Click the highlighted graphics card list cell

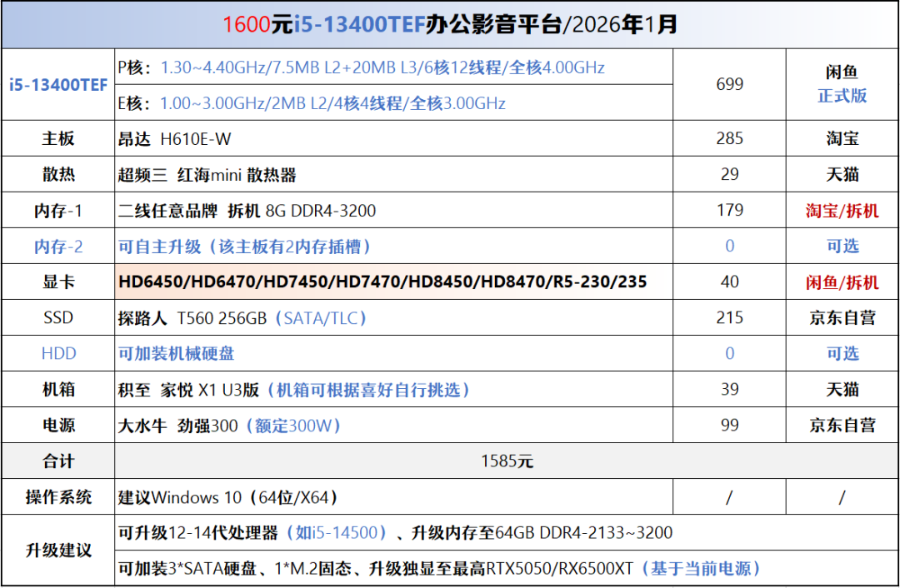(382, 282)
